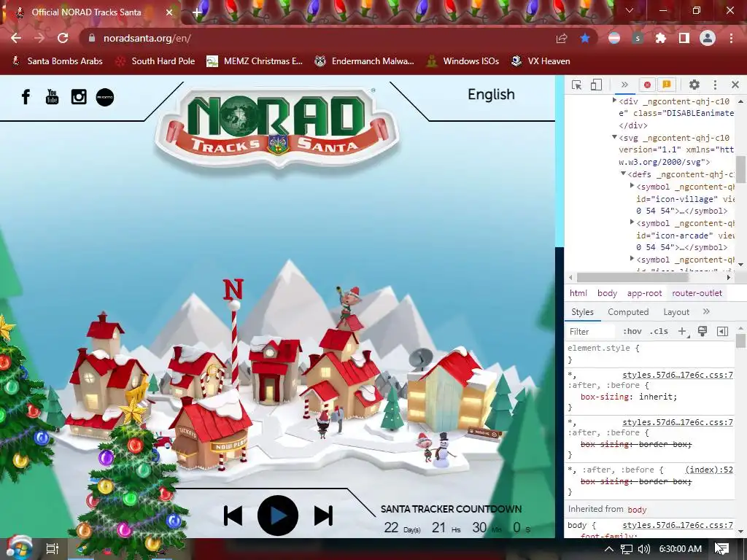Open the Santa Bombs Arabs bookmark

(57, 61)
